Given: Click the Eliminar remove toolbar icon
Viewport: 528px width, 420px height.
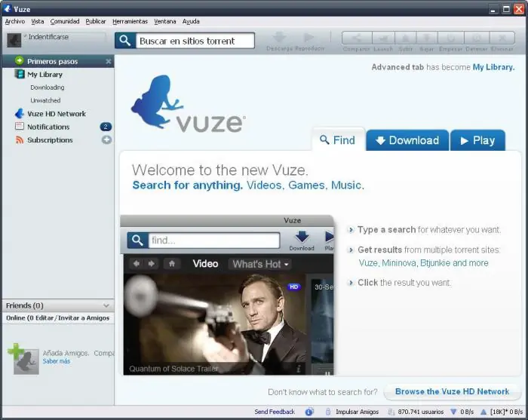Looking at the screenshot, I should [x=502, y=38].
